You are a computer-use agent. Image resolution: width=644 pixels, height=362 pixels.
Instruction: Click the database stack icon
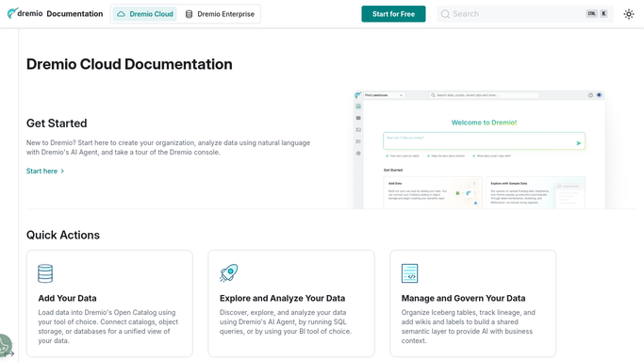click(x=45, y=273)
